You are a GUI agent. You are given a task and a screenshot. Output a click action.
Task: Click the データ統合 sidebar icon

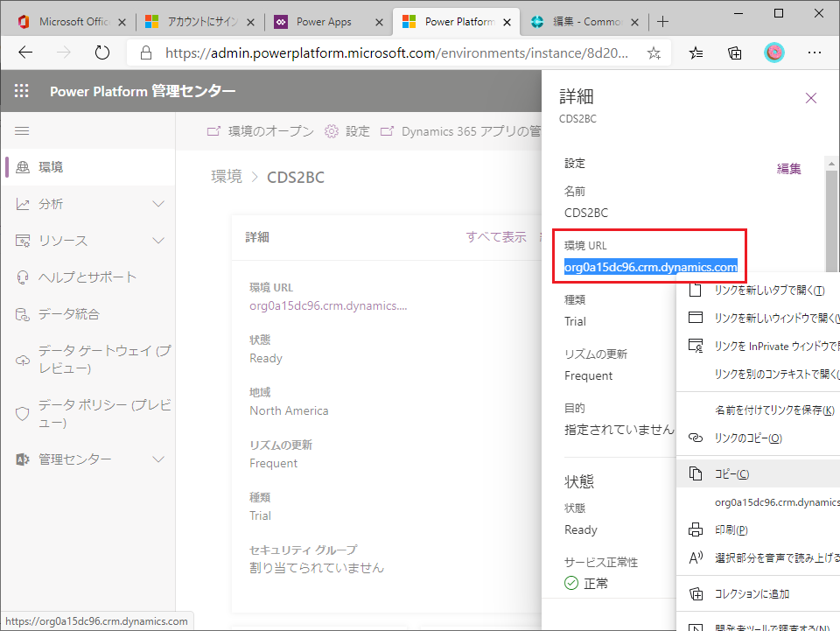tap(23, 314)
